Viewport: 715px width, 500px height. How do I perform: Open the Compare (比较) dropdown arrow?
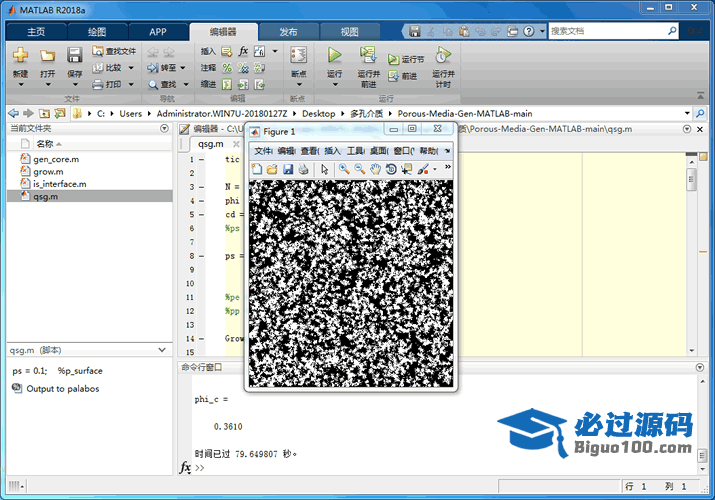tap(131, 68)
